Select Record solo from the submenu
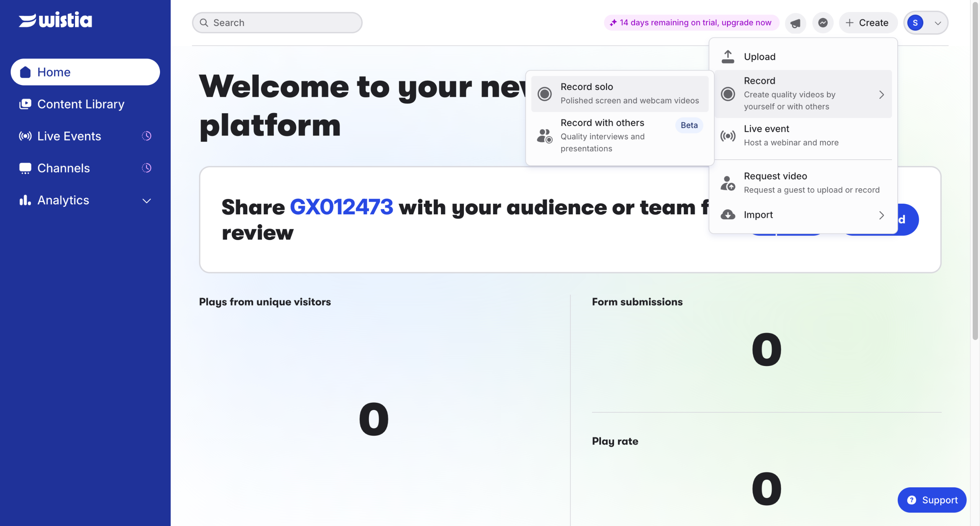 (620, 94)
